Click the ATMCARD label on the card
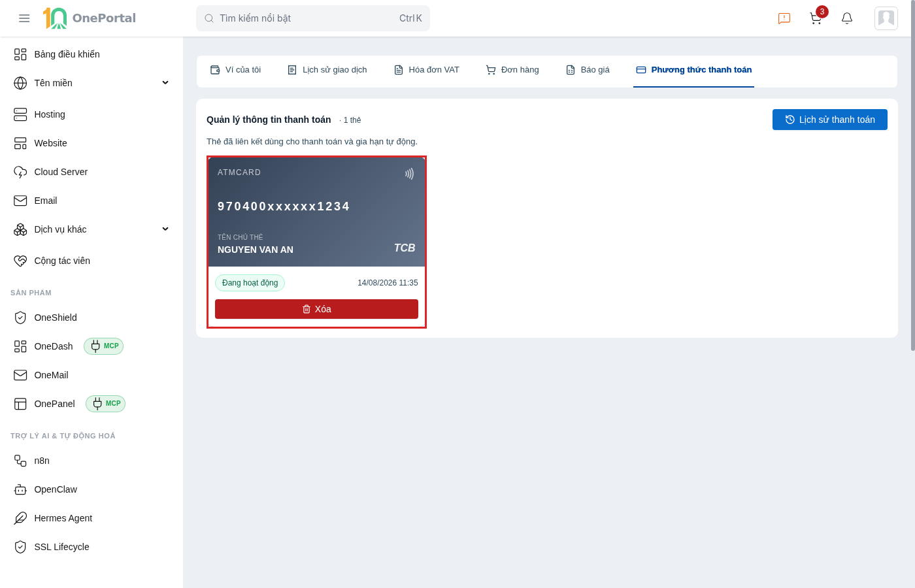The image size is (915, 588). click(x=239, y=172)
